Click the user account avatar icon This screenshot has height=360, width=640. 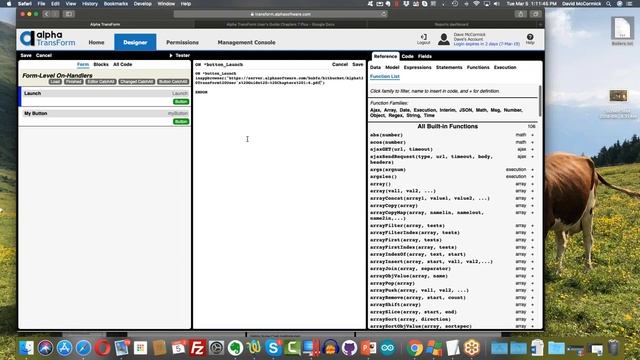[x=444, y=39]
